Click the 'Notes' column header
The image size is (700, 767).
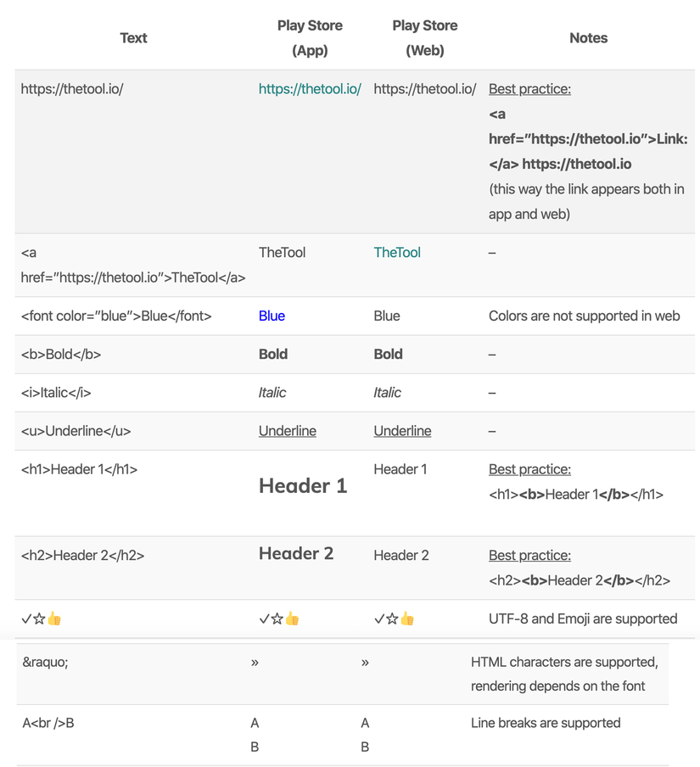coord(588,38)
